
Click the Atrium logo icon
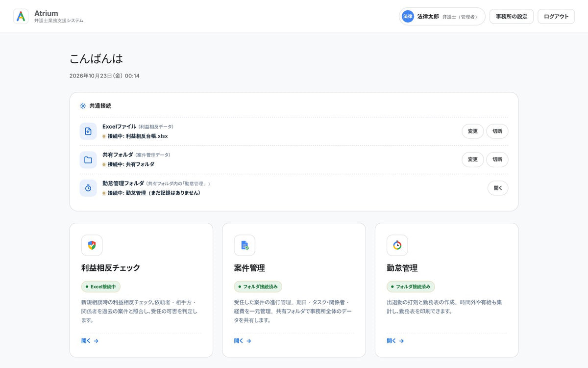point(21,16)
